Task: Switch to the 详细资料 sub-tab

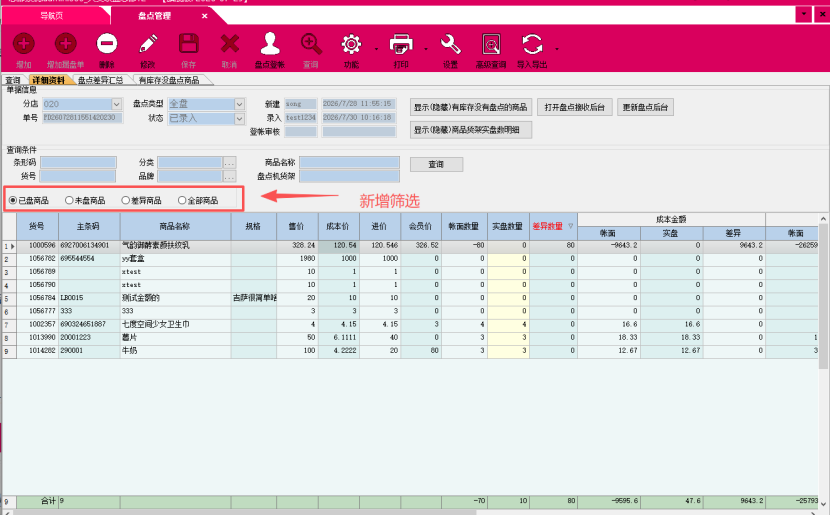Action: pyautogui.click(x=48, y=80)
